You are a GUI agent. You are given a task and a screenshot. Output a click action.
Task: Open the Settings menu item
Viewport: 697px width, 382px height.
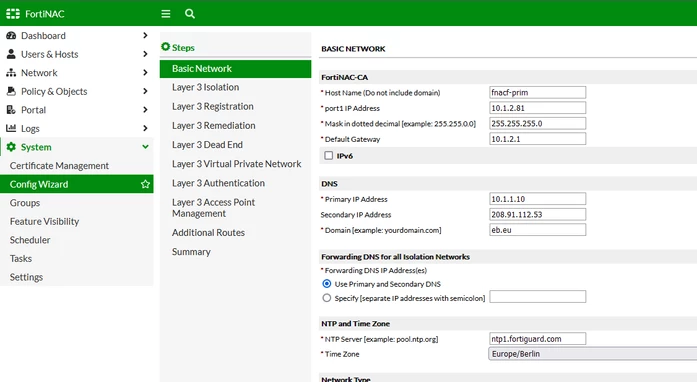26,277
